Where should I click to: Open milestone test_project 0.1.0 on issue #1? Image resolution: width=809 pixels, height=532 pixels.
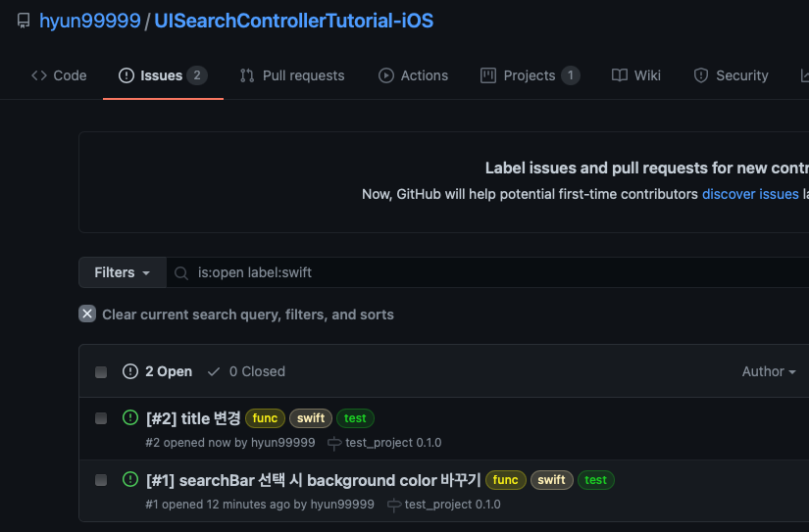coord(452,505)
